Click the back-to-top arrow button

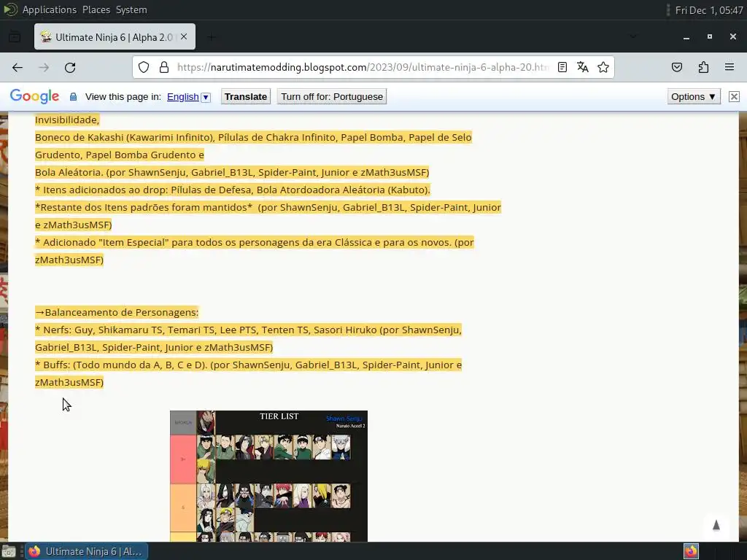tap(716, 525)
